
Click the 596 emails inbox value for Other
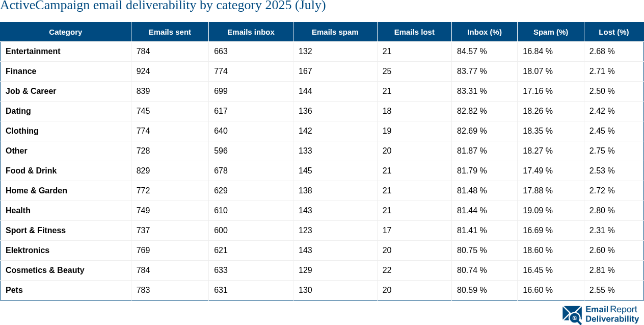point(221,151)
